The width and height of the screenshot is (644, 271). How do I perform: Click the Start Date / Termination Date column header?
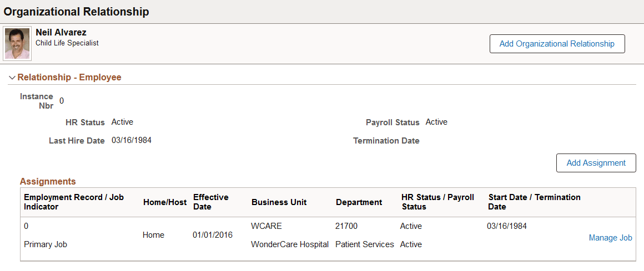(x=534, y=202)
